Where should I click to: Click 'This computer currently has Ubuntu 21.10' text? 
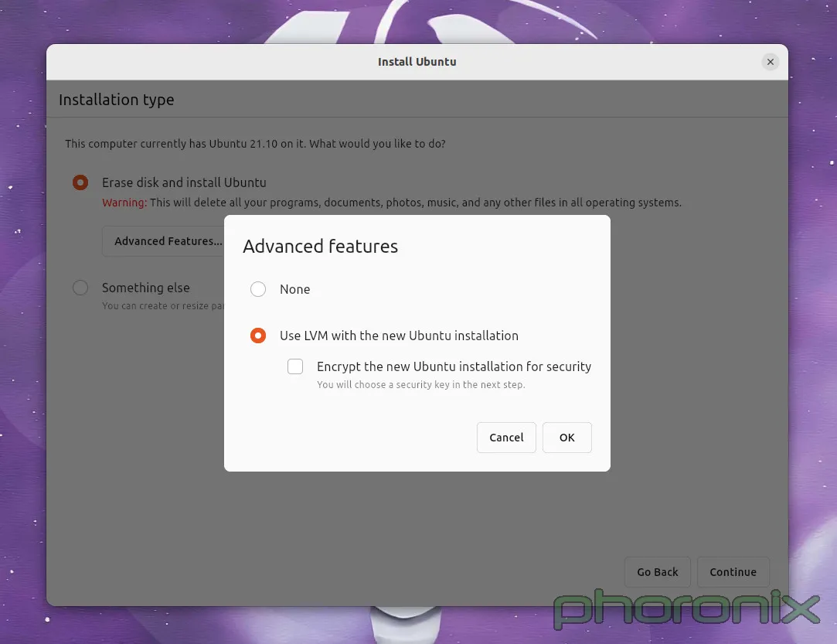255,144
